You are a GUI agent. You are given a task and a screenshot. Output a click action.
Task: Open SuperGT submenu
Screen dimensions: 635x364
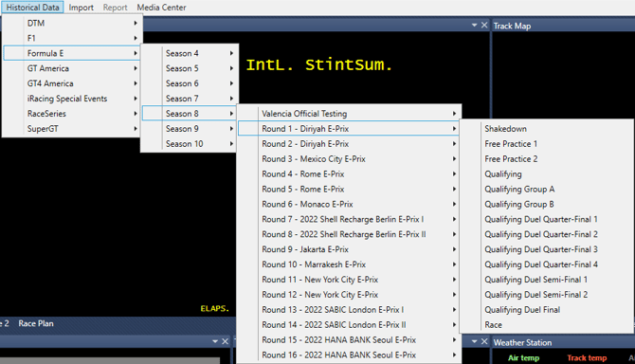coord(72,129)
